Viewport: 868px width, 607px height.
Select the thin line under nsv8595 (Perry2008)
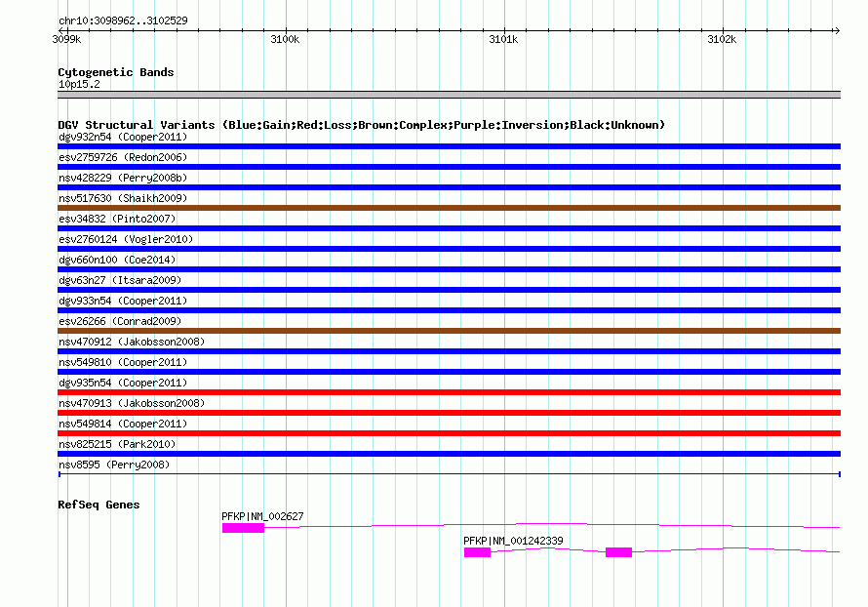pyautogui.click(x=449, y=474)
